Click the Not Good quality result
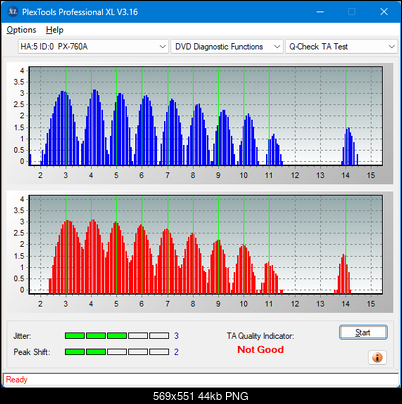The height and width of the screenshot is (404, 402). (x=260, y=350)
